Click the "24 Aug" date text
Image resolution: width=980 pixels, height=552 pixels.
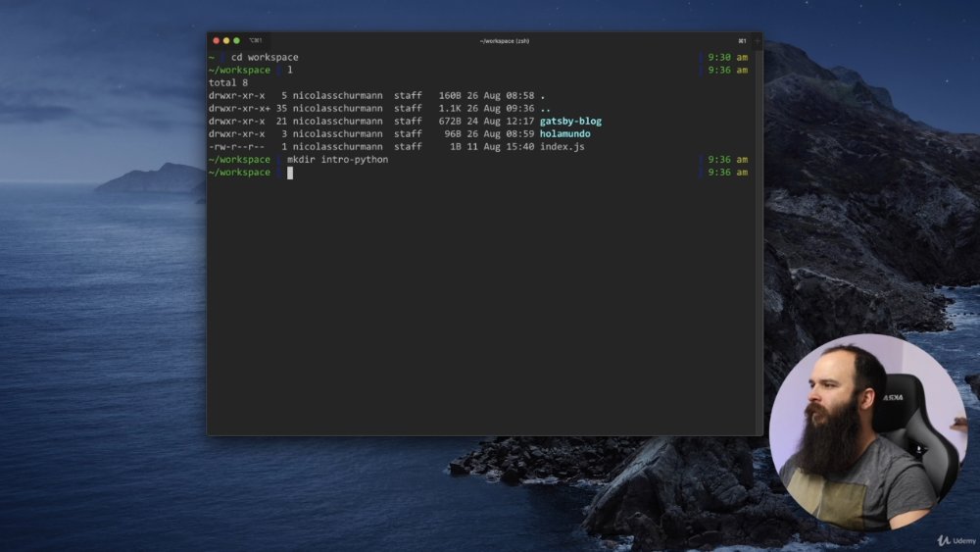(483, 122)
